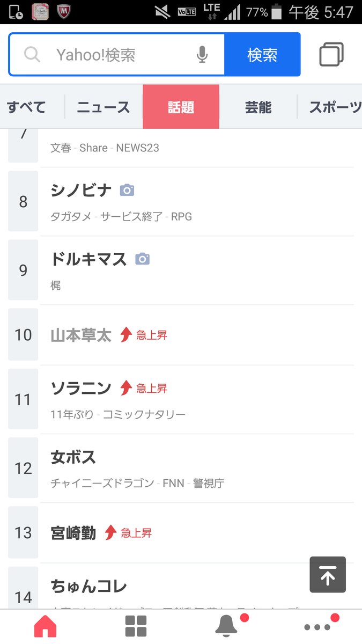Image resolution: width=362 pixels, height=644 pixels.
Task: Open the ソラニン trending topic
Action: [x=81, y=388]
